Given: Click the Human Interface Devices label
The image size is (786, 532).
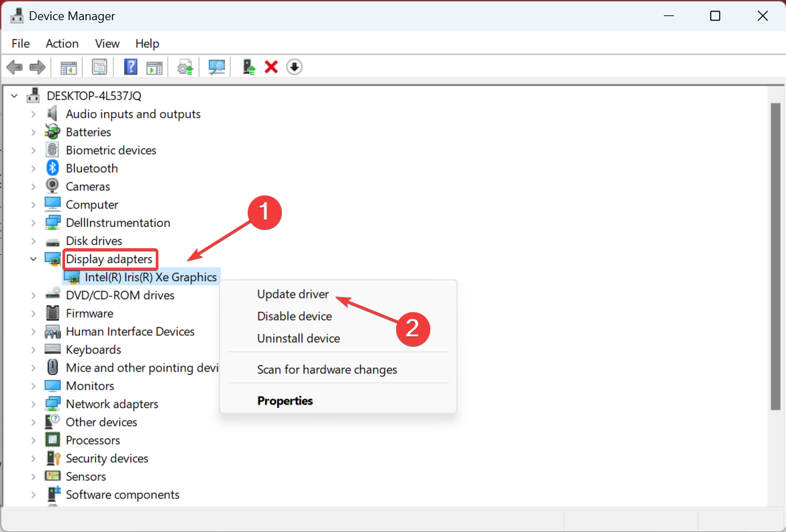Looking at the screenshot, I should (x=130, y=331).
